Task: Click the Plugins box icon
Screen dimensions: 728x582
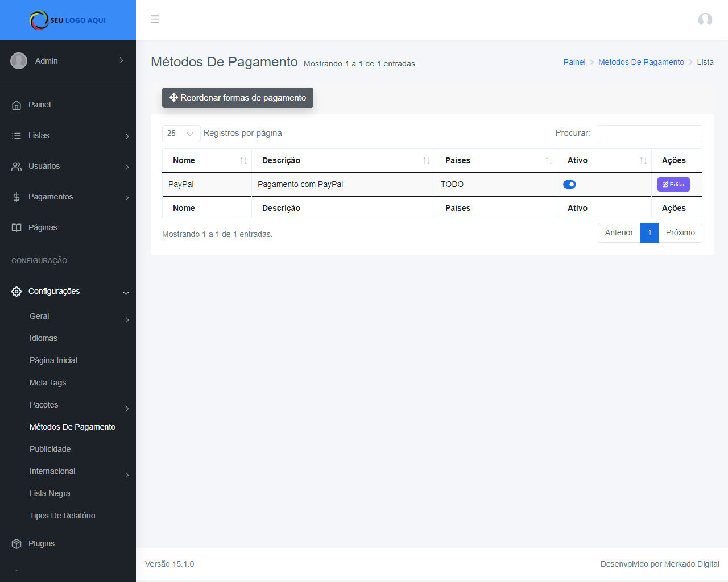Action: [16, 544]
